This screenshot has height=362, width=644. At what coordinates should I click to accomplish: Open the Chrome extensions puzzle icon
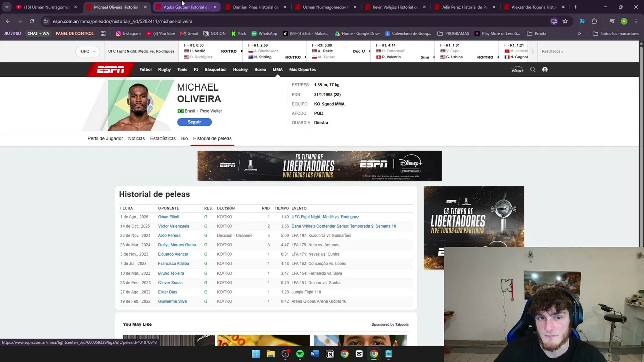coord(594,21)
